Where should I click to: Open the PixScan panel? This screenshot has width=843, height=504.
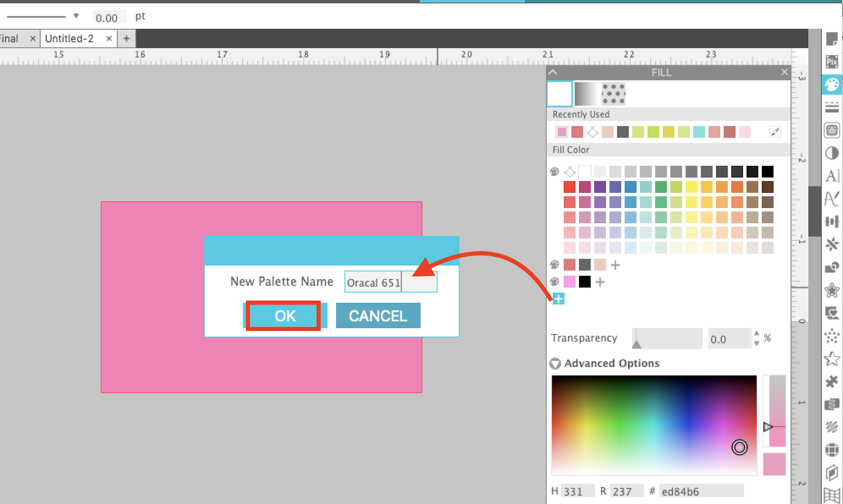point(832,62)
